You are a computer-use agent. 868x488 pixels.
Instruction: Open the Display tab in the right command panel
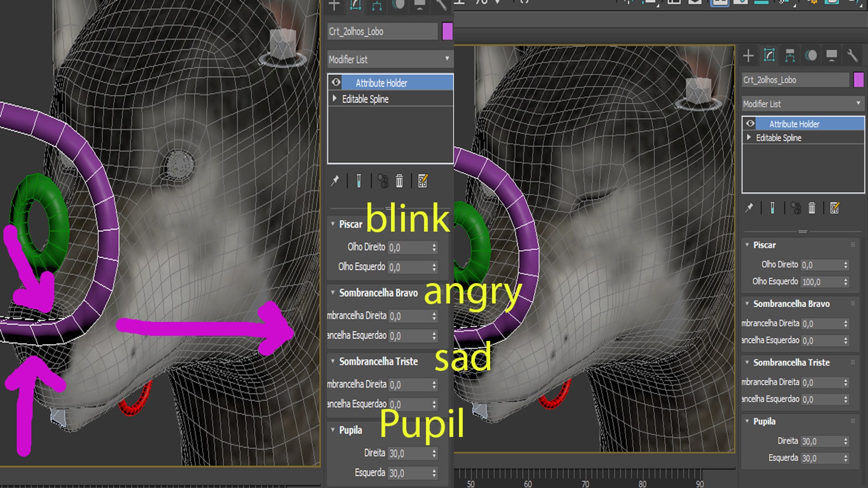click(x=831, y=56)
